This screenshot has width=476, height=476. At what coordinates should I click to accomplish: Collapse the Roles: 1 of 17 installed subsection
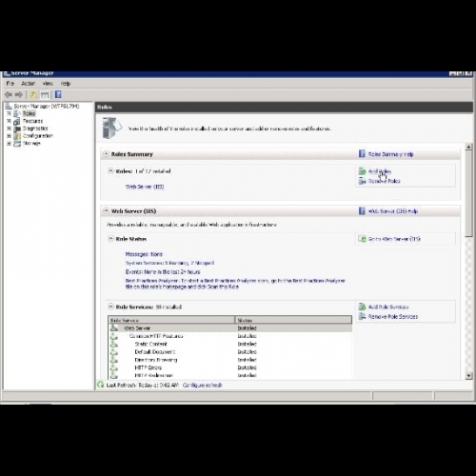pyautogui.click(x=110, y=171)
